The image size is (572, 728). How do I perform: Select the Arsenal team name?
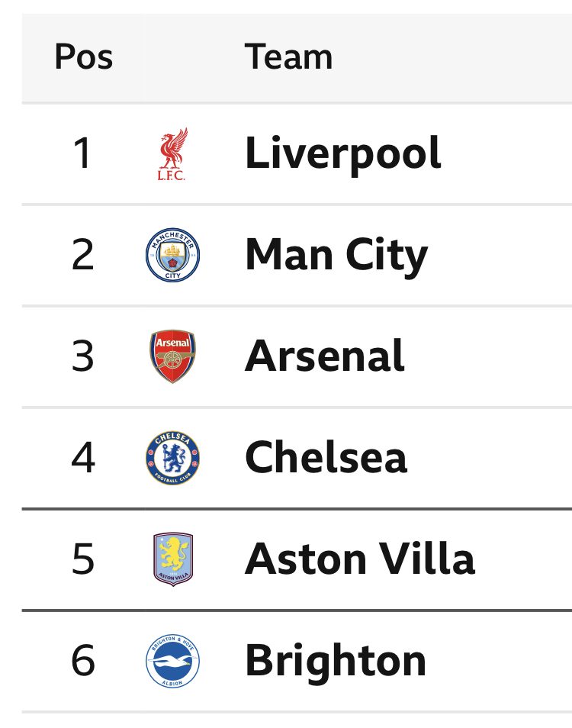[325, 356]
